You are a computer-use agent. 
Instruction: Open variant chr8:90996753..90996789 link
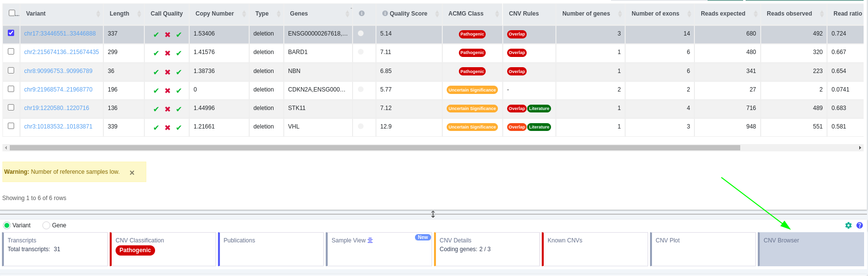[x=58, y=71]
